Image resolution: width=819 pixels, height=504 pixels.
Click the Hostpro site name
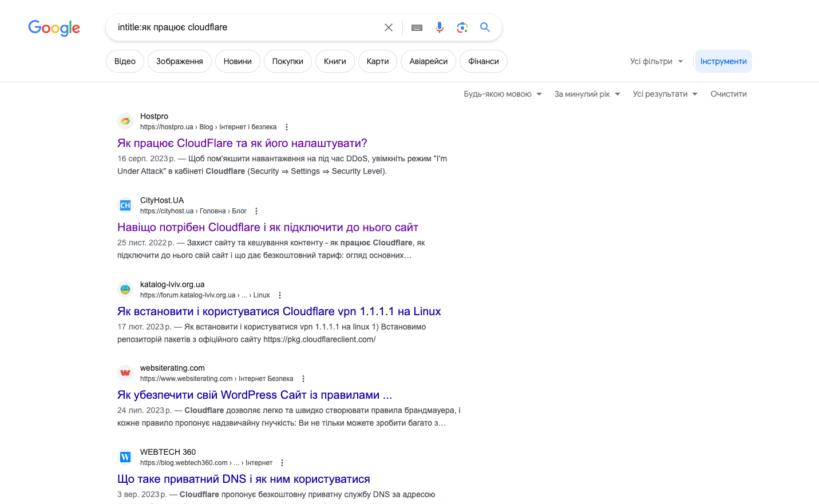(x=154, y=116)
